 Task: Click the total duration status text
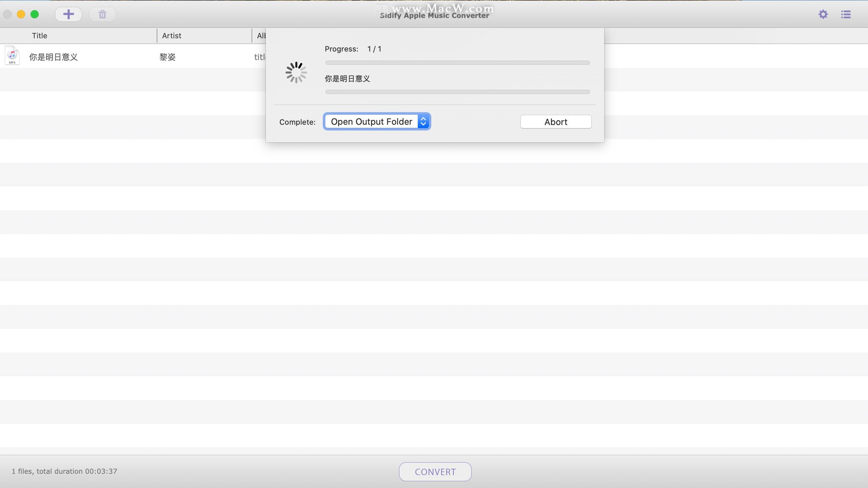[64, 471]
